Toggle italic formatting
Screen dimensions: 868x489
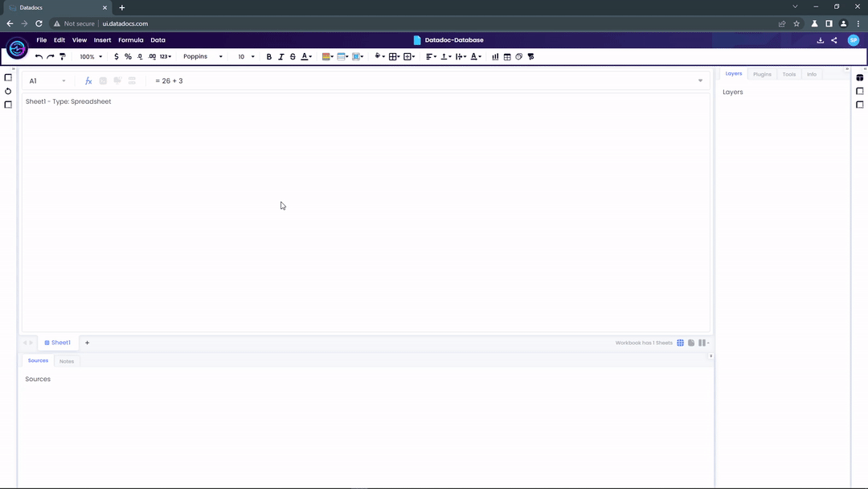coord(280,57)
